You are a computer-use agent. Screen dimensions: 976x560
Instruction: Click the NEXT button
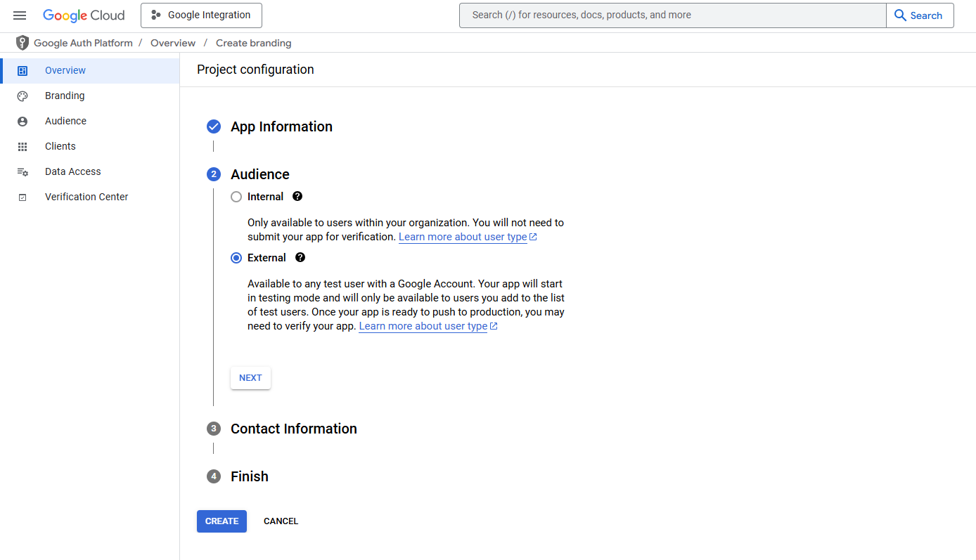pyautogui.click(x=250, y=378)
